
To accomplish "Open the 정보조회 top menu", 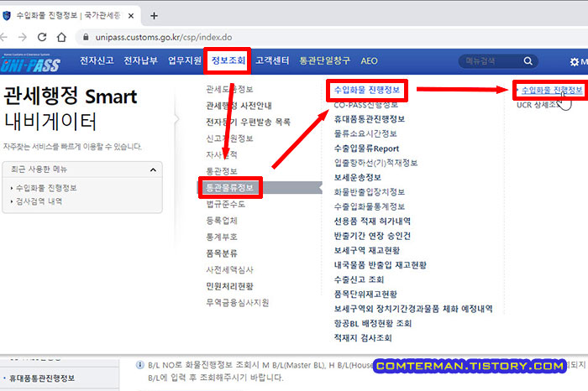I will (228, 60).
